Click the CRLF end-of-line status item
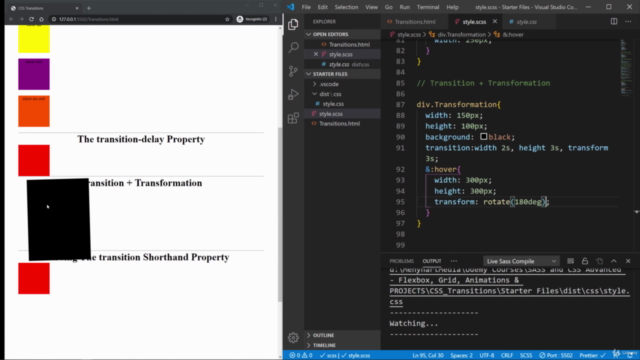This screenshot has height=360, width=640. 507,356
